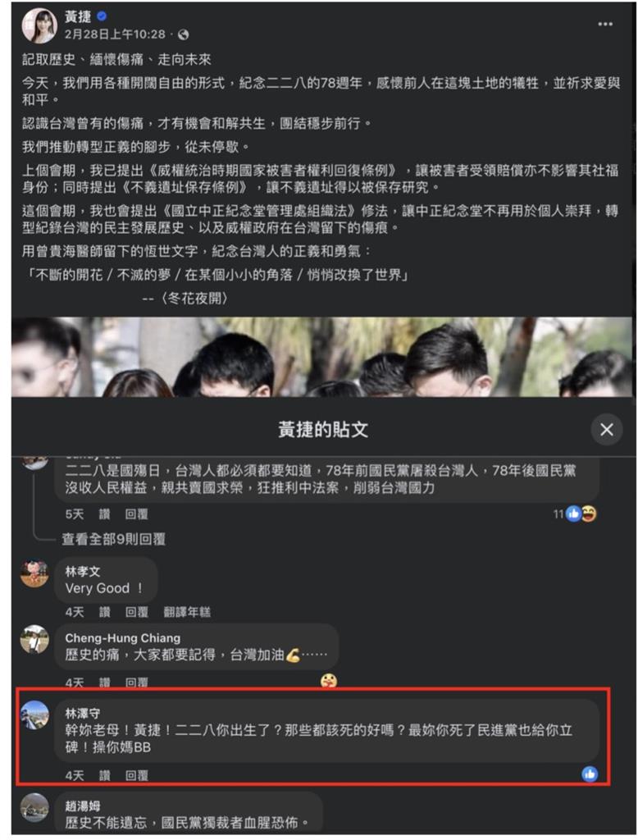This screenshot has height=840, width=638.
Task: Open 黃捷's profile picture
Action: (x=39, y=25)
